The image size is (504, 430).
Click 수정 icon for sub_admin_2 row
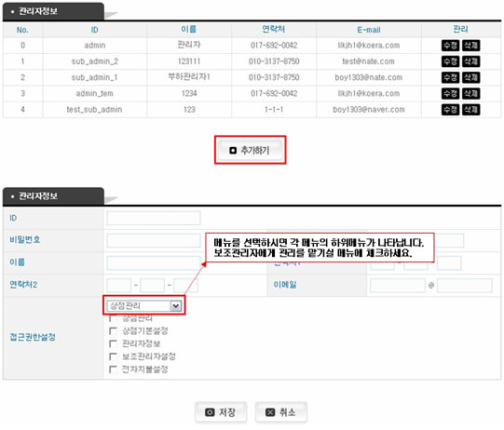point(450,61)
